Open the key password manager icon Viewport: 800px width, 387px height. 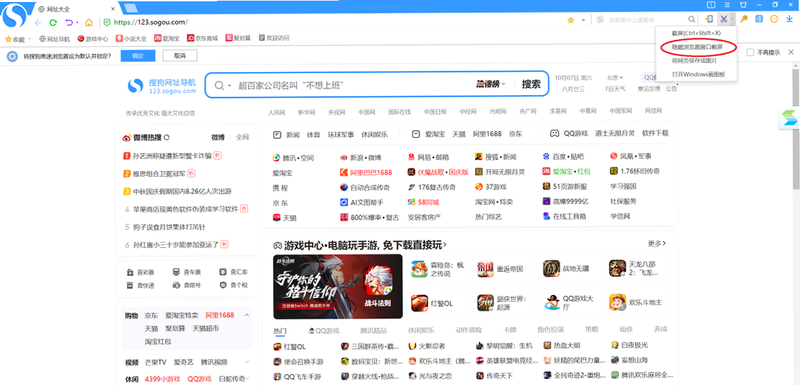pyautogui.click(x=744, y=19)
